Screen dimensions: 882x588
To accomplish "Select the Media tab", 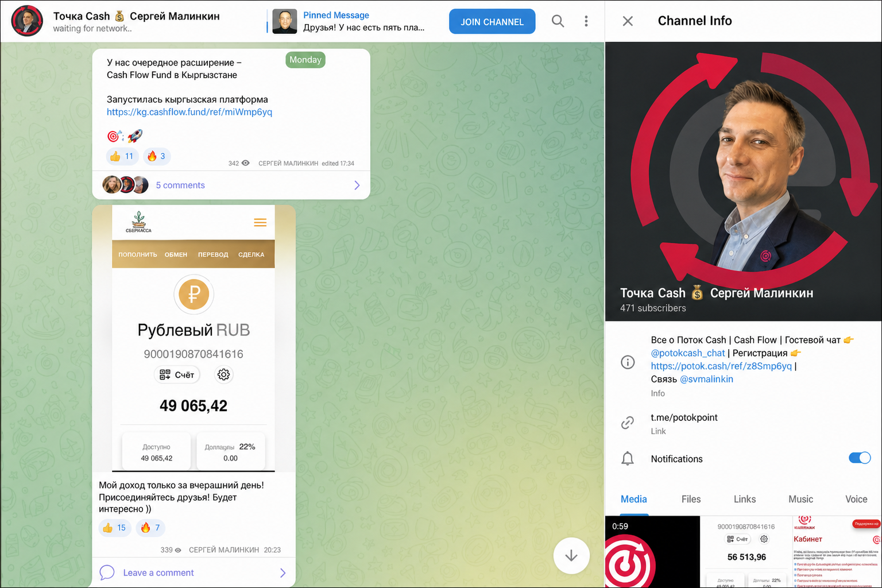I will [x=634, y=499].
